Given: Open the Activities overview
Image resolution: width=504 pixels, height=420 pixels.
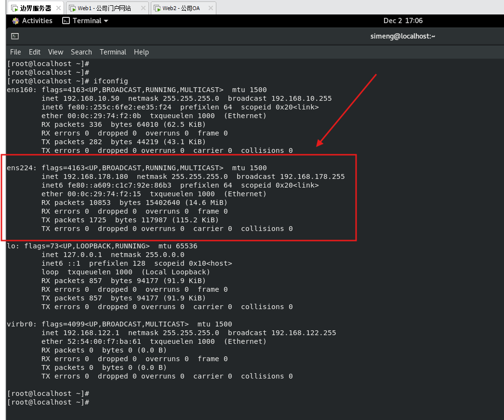Looking at the screenshot, I should pos(37,21).
